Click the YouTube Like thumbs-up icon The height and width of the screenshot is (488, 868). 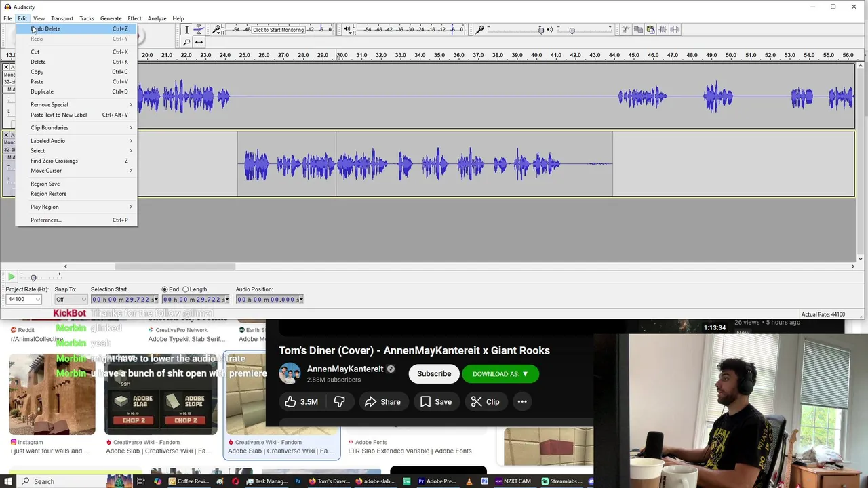(x=290, y=402)
